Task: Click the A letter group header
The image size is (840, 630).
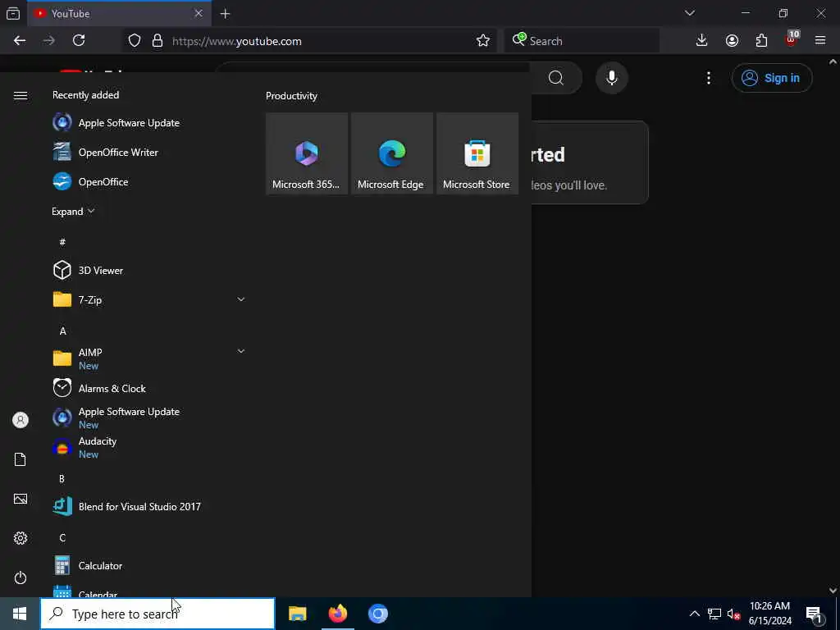Action: pos(62,331)
